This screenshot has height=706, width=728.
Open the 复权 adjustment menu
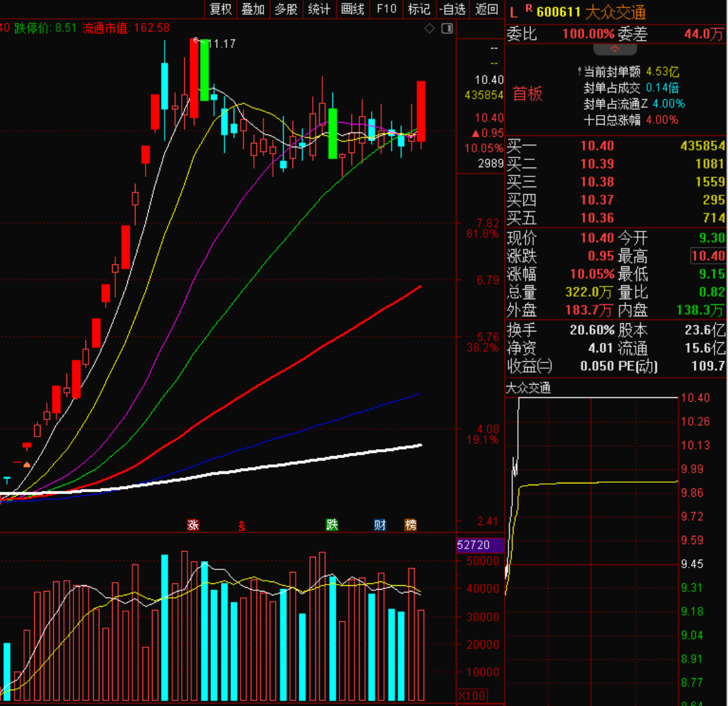[221, 9]
